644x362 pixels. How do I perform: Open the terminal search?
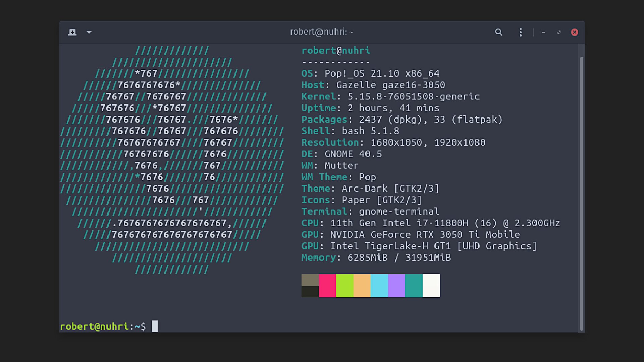(499, 32)
